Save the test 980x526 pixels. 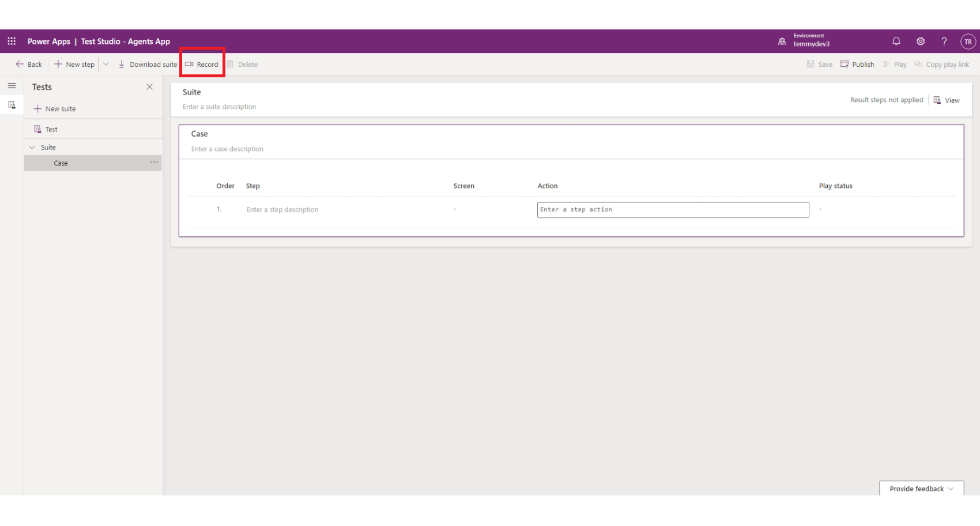820,65
